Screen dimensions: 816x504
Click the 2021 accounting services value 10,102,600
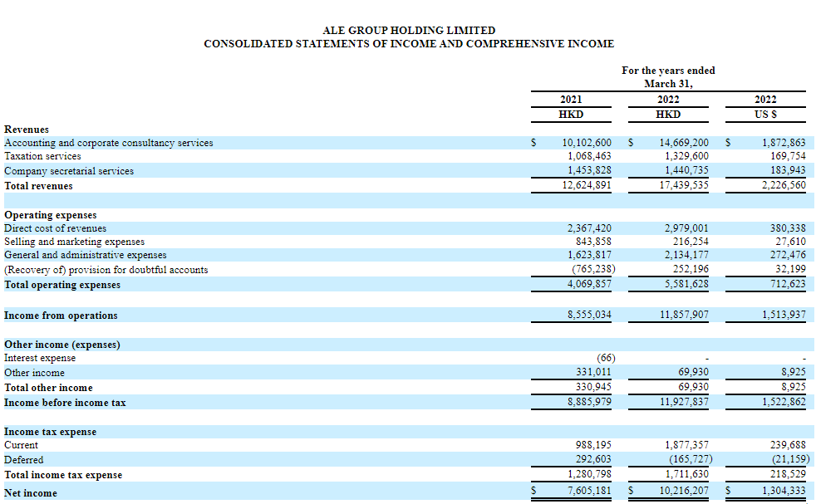(x=587, y=143)
